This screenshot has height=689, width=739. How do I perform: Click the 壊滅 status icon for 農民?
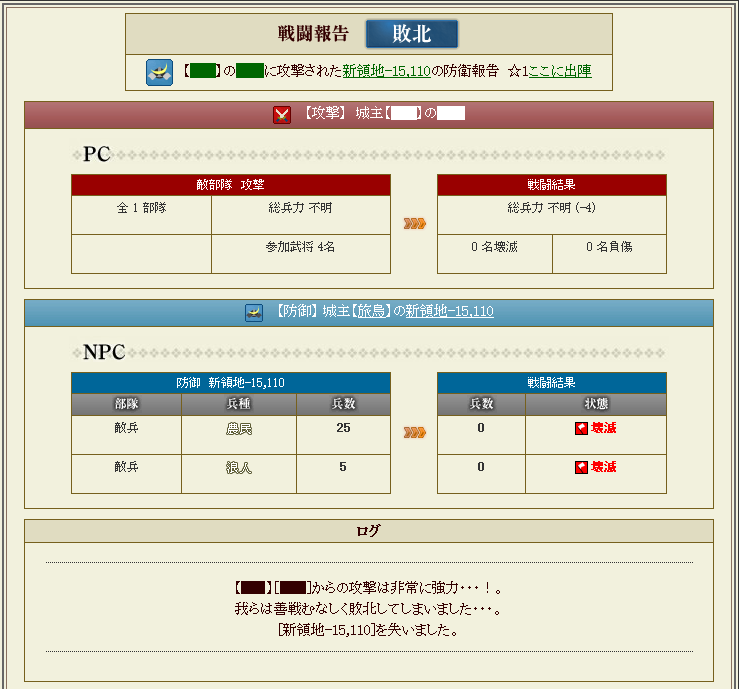[x=581, y=428]
